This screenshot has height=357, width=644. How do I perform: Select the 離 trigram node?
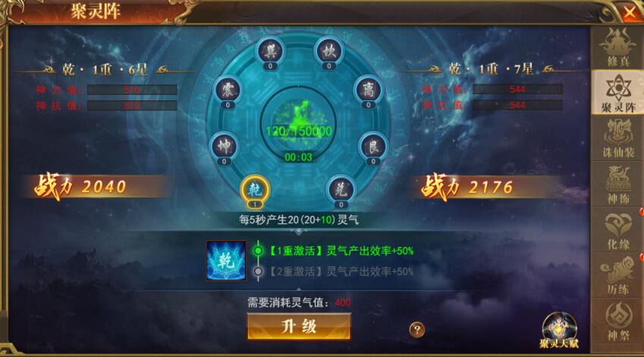point(369,90)
